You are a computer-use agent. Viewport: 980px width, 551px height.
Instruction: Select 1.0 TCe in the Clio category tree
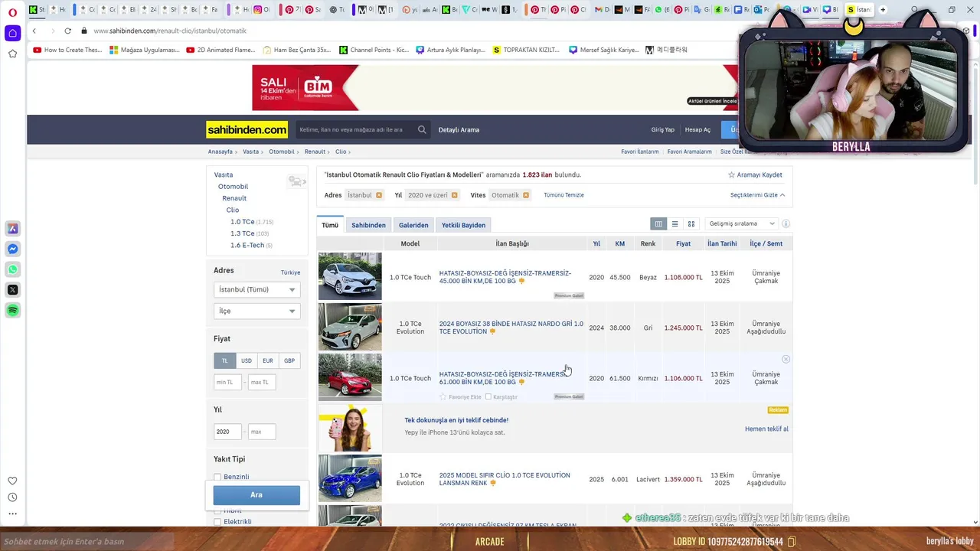tap(242, 222)
